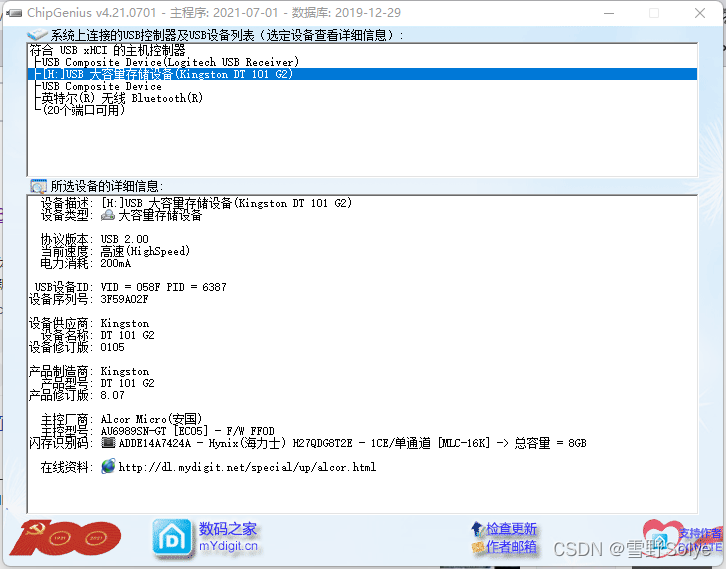Click the 高速(HighSpeed) current speed value
726x569 pixels.
click(x=145, y=251)
